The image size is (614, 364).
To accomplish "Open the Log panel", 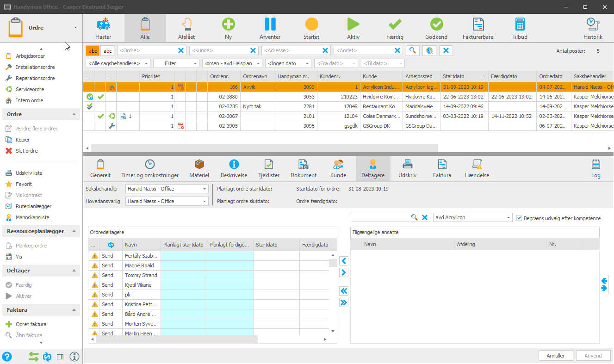I will (x=596, y=168).
